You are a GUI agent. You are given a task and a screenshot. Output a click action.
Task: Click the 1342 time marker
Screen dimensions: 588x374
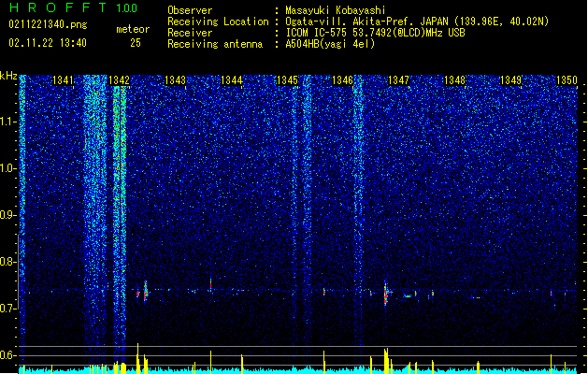click(x=119, y=80)
